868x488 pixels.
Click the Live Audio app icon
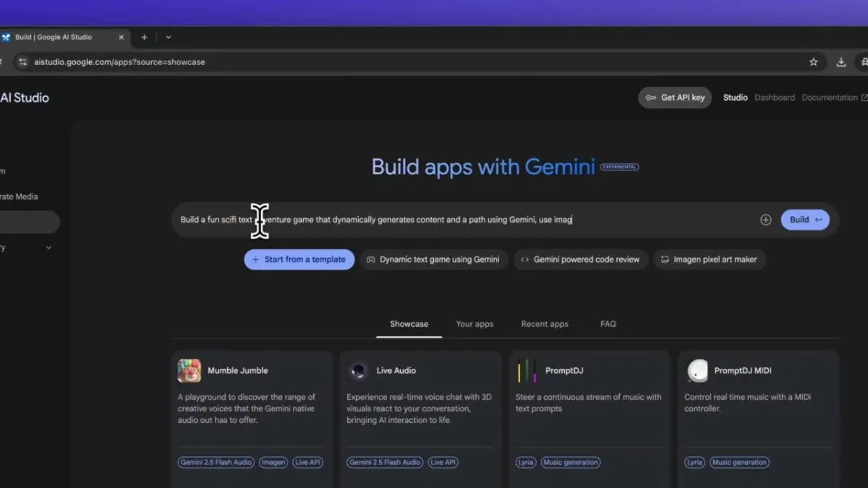tap(358, 371)
